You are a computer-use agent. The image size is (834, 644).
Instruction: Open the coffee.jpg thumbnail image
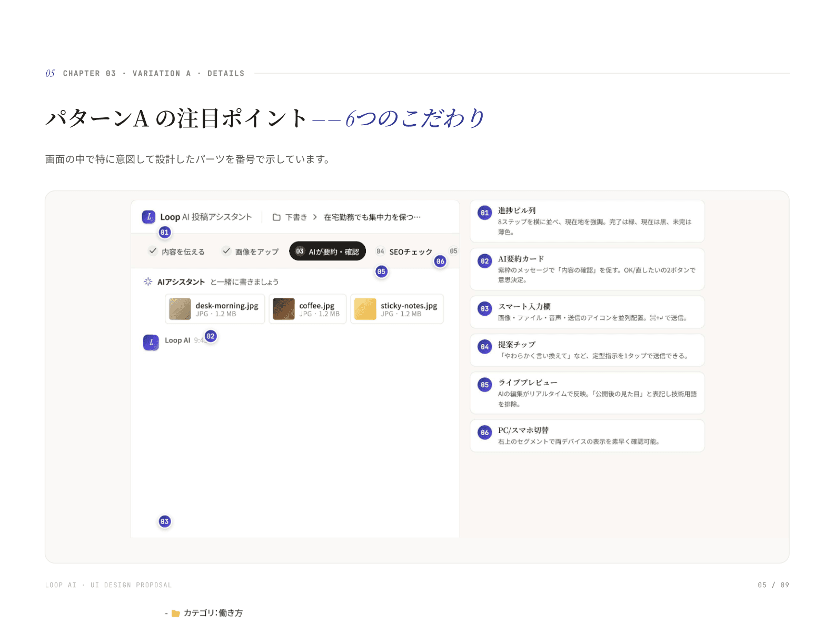(284, 309)
